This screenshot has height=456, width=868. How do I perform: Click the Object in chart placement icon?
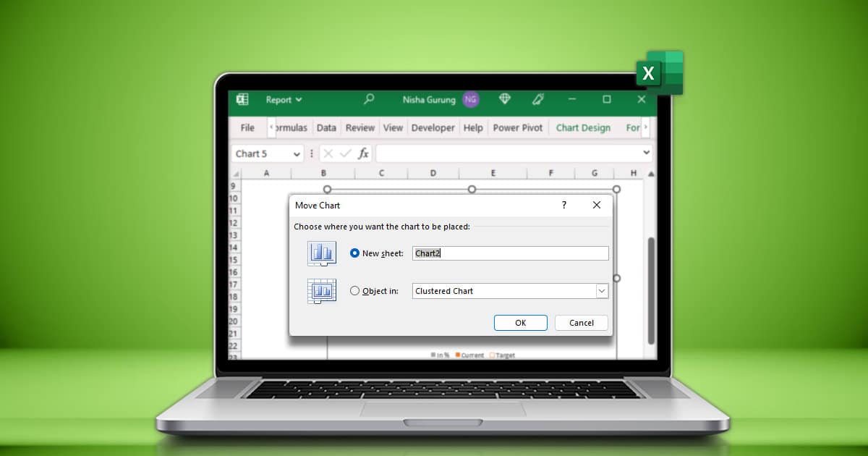(x=321, y=291)
